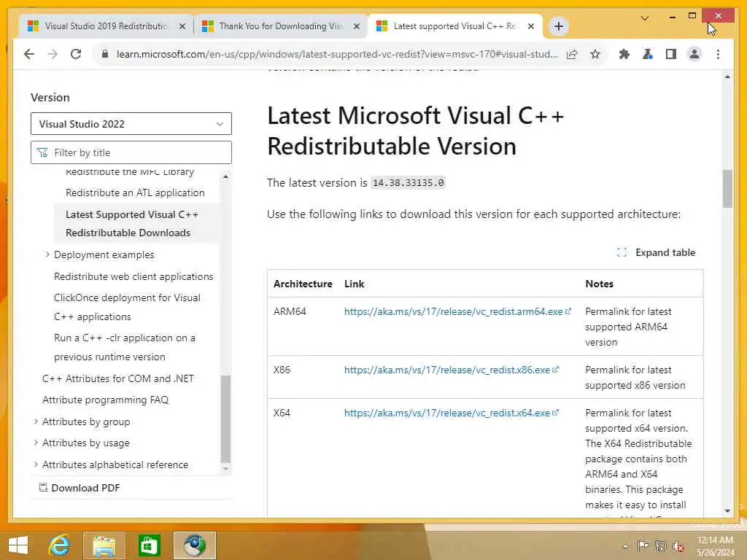Click the browser forward arrow
747x560 pixels.
click(x=53, y=54)
